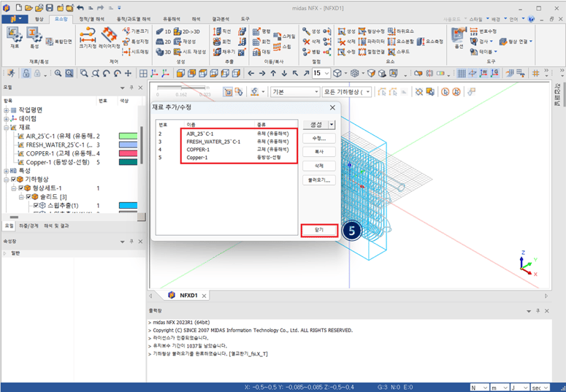Screen dimensions: 566x392
Task: Open the 요소망 ribbon tab
Action: (61, 19)
